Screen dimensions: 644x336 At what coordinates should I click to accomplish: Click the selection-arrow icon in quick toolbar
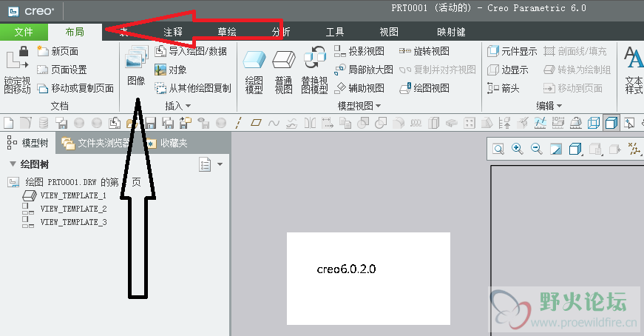tap(628, 123)
